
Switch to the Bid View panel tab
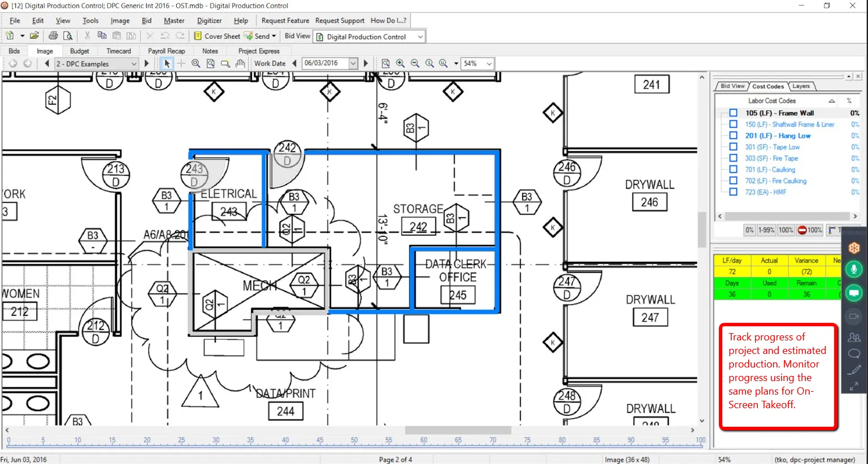732,86
